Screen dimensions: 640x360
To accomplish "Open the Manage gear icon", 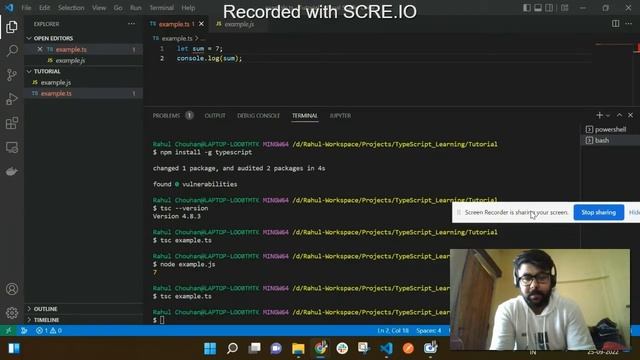I will [12, 313].
